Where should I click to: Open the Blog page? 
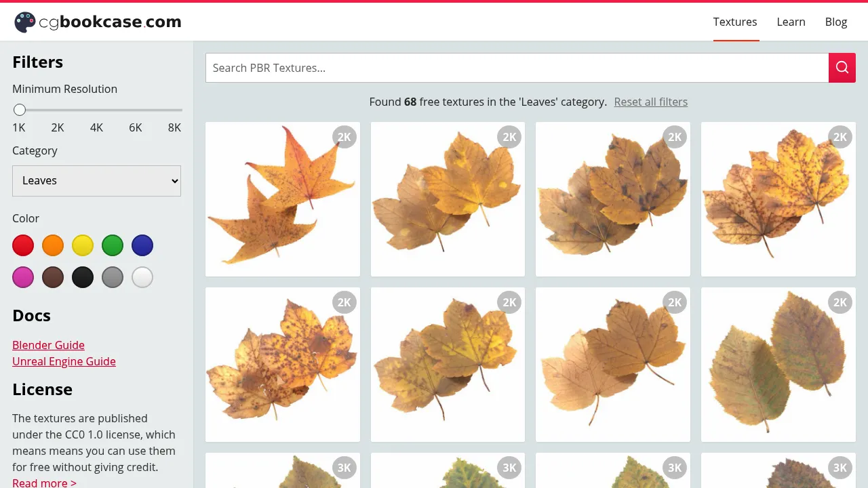click(x=835, y=22)
